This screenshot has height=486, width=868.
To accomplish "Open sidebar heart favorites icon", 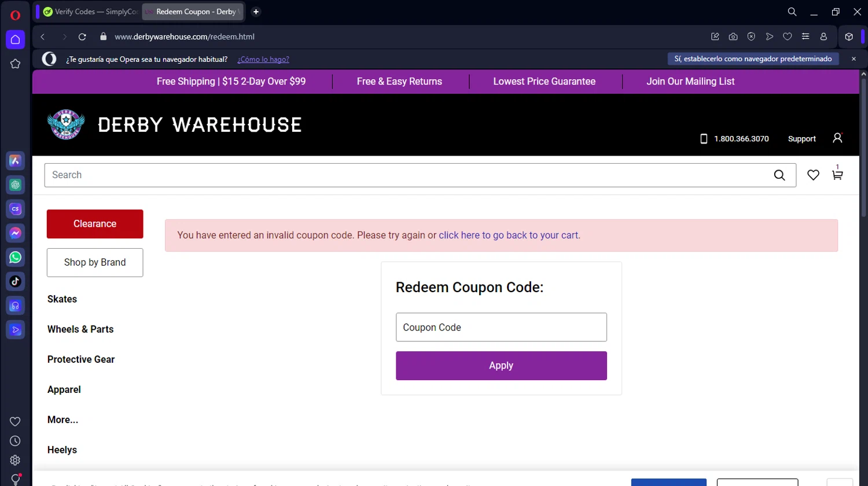I will [x=16, y=422].
